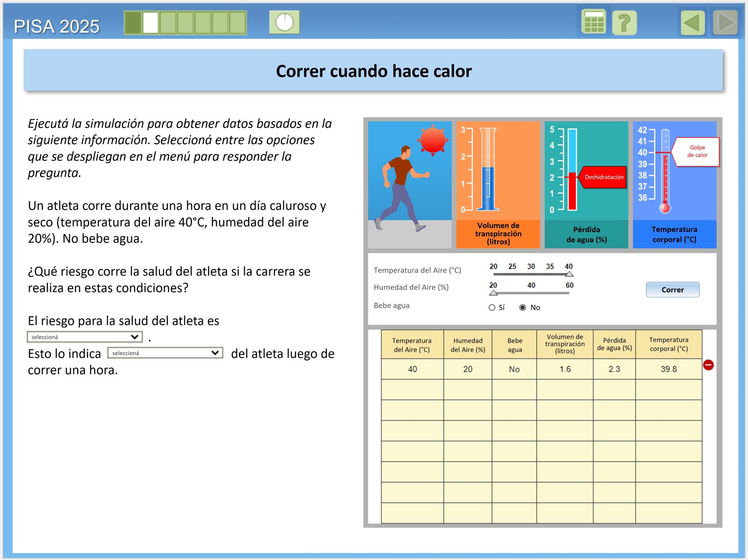748x560 pixels.
Task: Set air humidity slider to 40
Action: click(531, 293)
